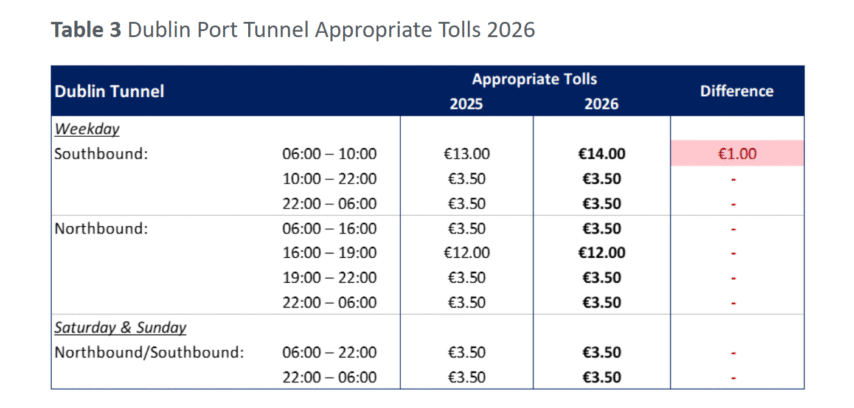Click the Table 3 title text
854x408 pixels.
tap(292, 30)
